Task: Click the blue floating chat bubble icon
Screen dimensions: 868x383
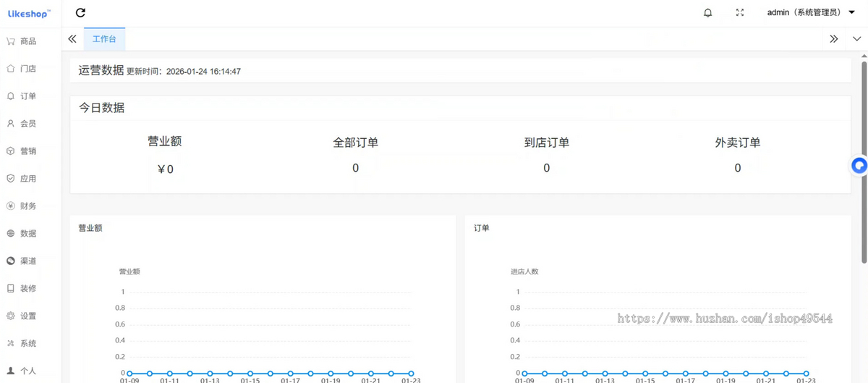Action: point(859,166)
